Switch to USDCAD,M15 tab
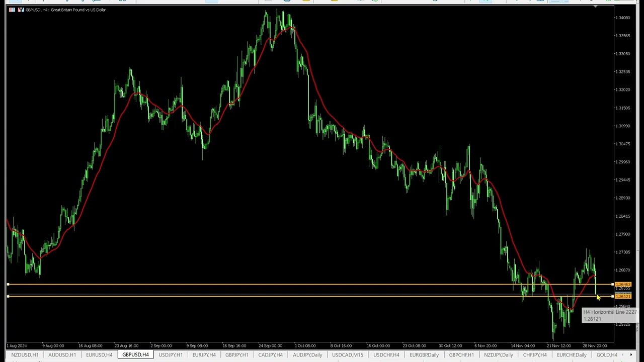Image resolution: width=644 pixels, height=362 pixels. [347, 355]
